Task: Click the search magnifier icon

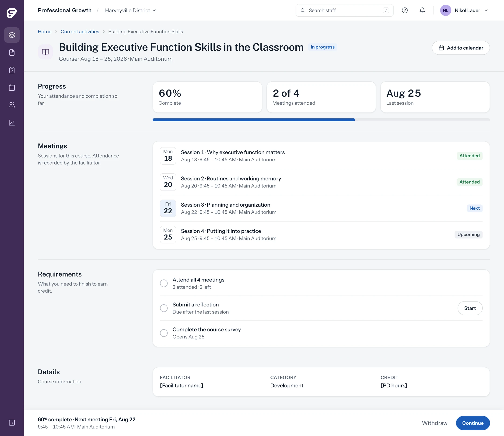Action: point(303,11)
